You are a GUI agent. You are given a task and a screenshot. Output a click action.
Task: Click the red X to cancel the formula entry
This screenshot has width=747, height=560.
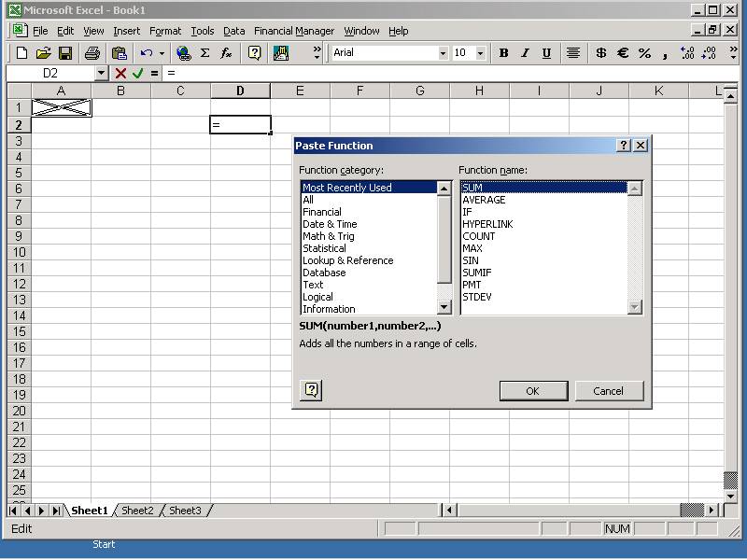(x=120, y=73)
